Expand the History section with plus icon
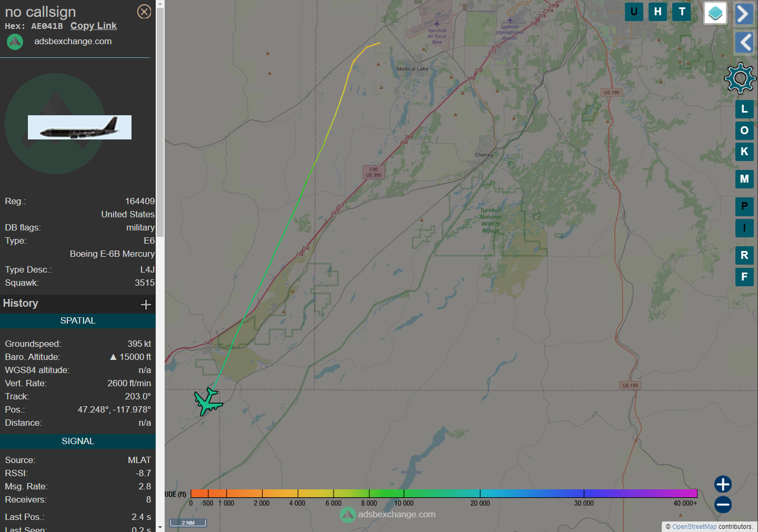The height and width of the screenshot is (532, 758). click(x=146, y=304)
